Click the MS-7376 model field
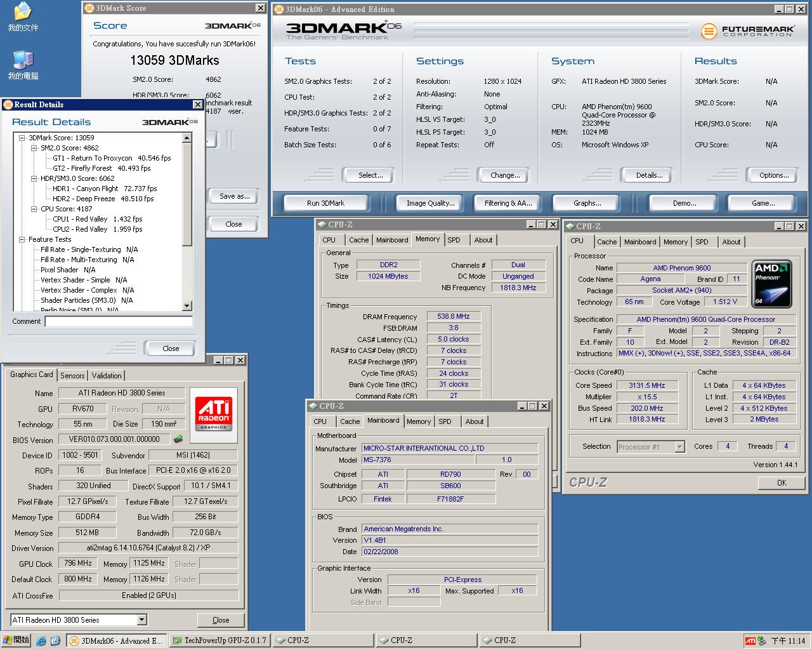812x650 pixels. (x=418, y=460)
